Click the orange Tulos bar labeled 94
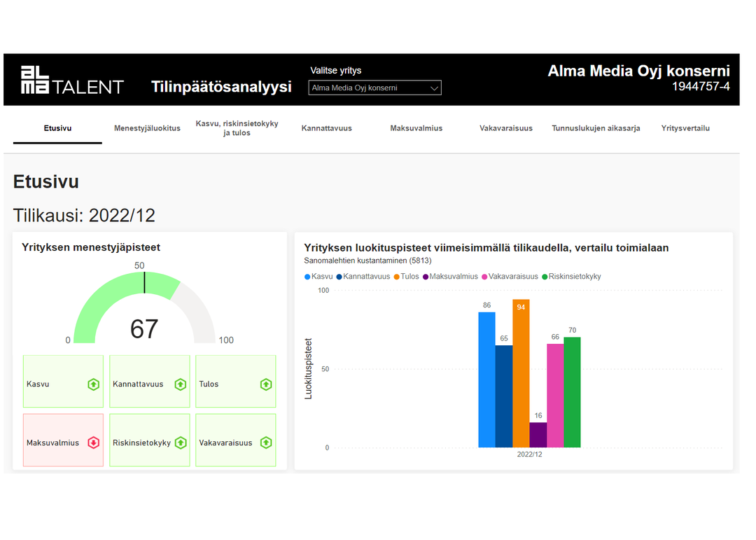The height and width of the screenshot is (540, 756). tap(521, 373)
